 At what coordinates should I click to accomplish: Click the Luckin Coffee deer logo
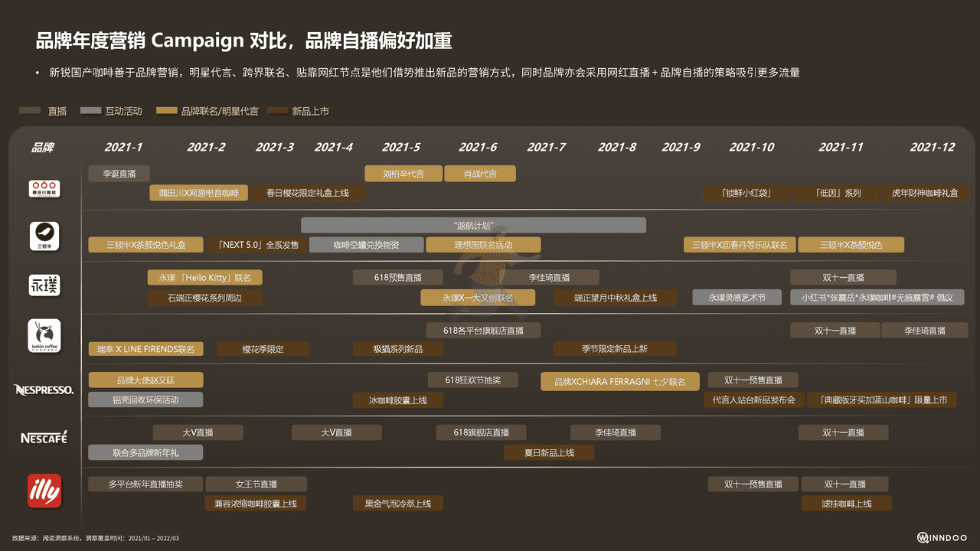click(44, 337)
